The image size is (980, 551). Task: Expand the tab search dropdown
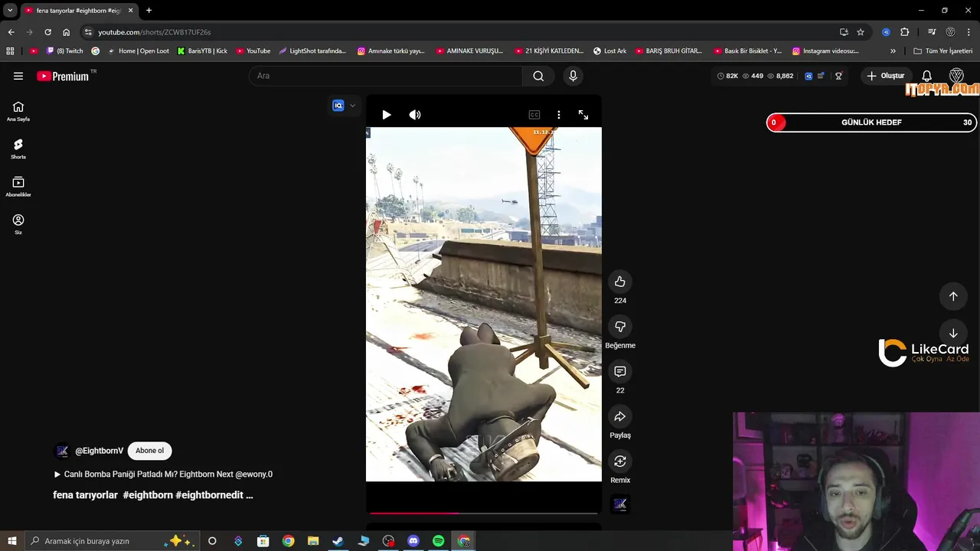coord(10,11)
